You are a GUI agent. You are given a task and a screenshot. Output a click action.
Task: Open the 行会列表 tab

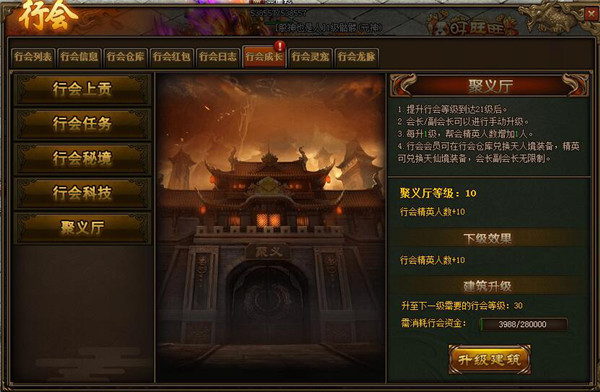coord(33,57)
